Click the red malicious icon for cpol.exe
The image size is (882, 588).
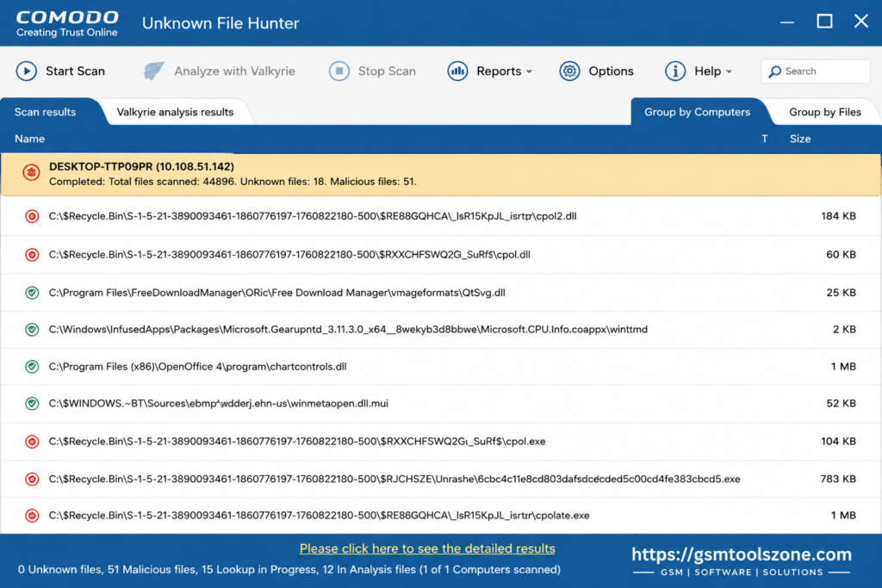tap(32, 442)
